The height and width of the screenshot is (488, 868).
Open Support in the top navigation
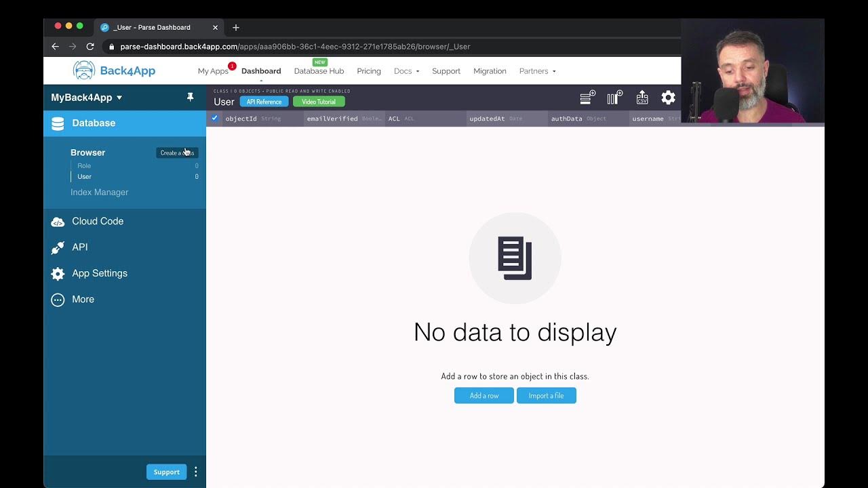pyautogui.click(x=446, y=71)
